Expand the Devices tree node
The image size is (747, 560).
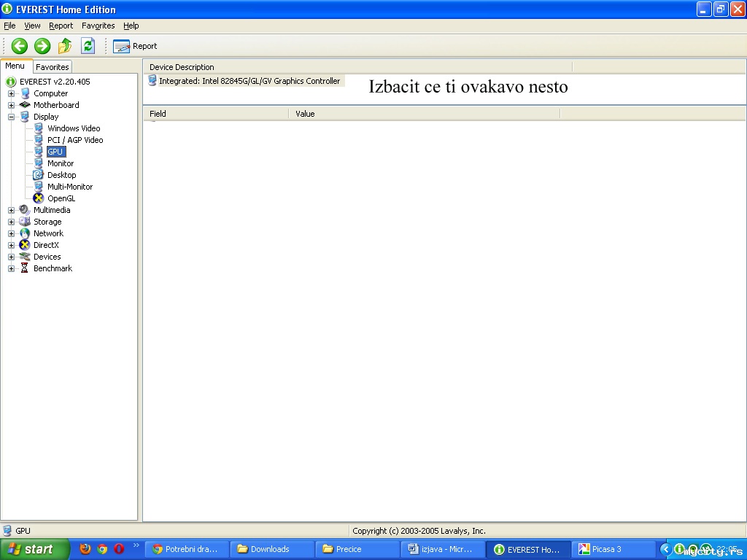[11, 257]
